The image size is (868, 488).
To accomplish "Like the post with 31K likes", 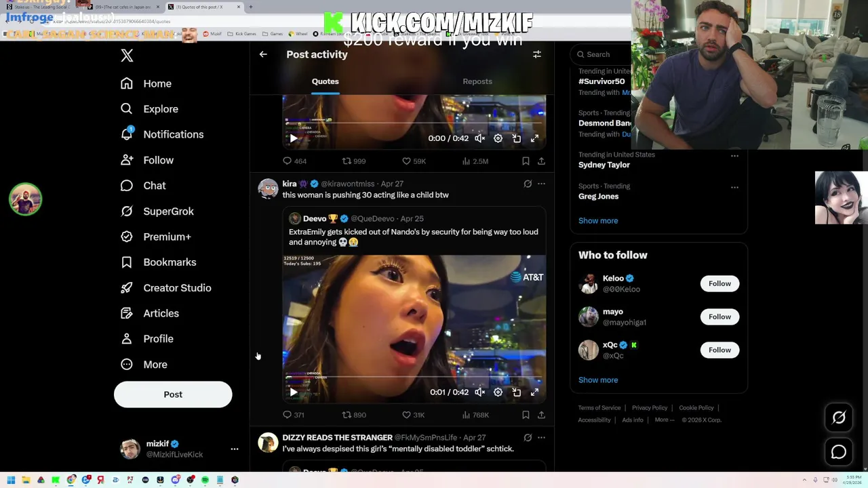I will [406, 415].
